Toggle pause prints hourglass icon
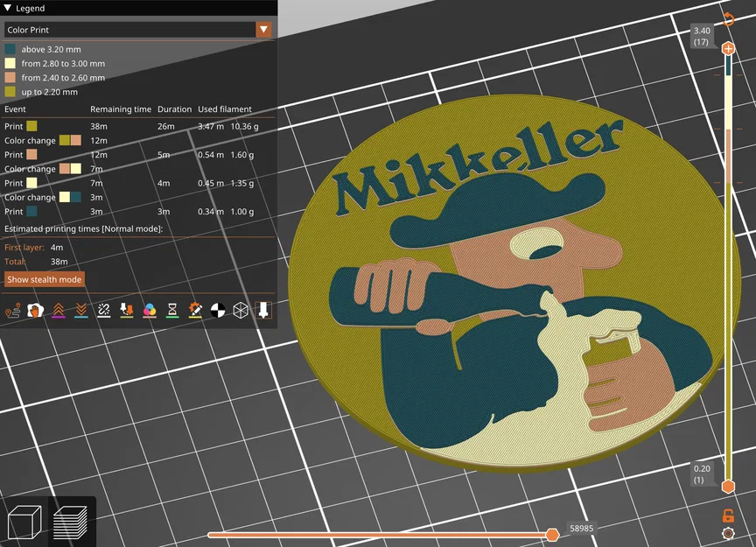Image resolution: width=756 pixels, height=547 pixels. tap(172, 311)
